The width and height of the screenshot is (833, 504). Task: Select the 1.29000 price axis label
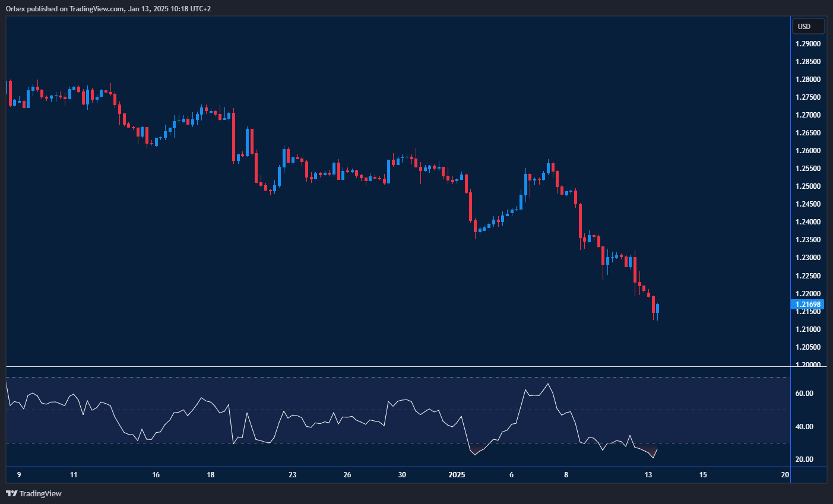click(x=808, y=44)
